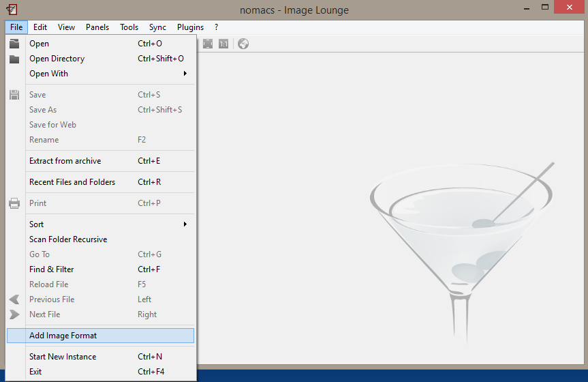
Task: Open the Panels menu
Action: click(97, 27)
